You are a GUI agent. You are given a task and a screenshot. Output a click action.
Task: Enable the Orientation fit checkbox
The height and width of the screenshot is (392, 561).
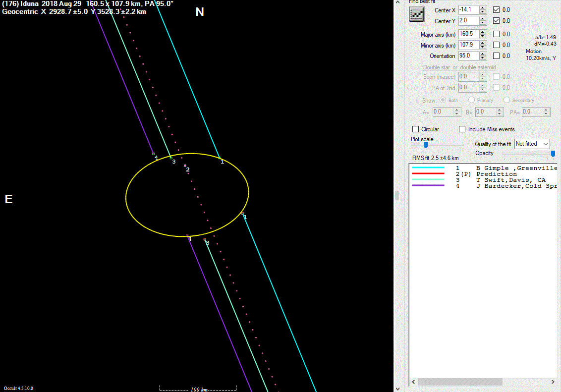pyautogui.click(x=496, y=56)
